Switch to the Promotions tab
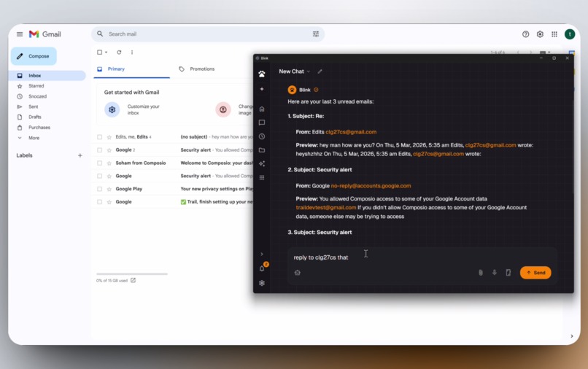This screenshot has height=369, width=588. (x=196, y=69)
